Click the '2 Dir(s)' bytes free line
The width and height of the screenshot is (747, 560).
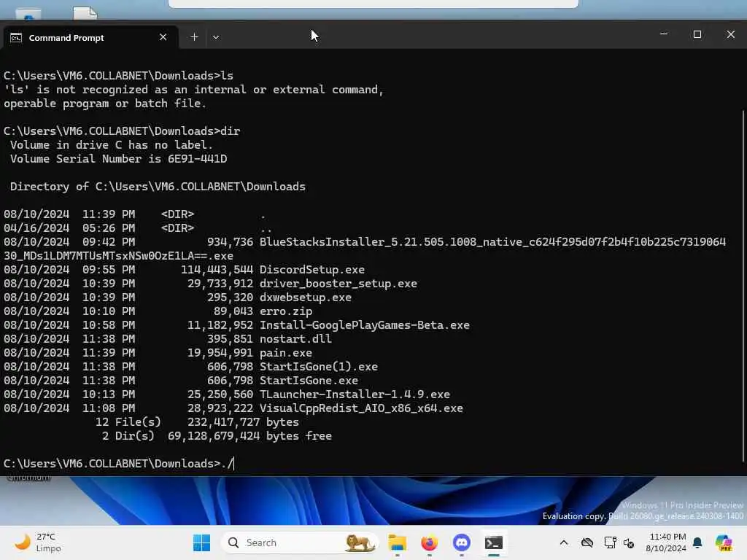point(217,436)
